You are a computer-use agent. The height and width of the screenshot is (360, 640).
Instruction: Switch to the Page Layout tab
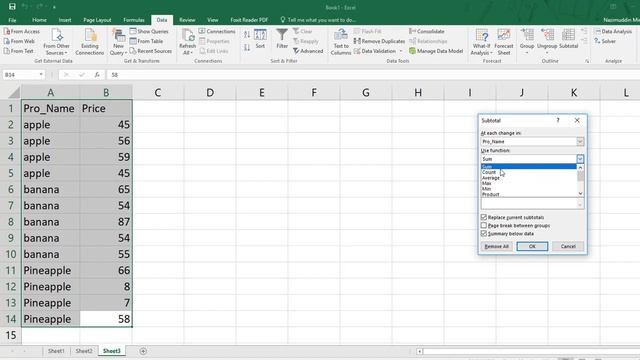pyautogui.click(x=97, y=20)
